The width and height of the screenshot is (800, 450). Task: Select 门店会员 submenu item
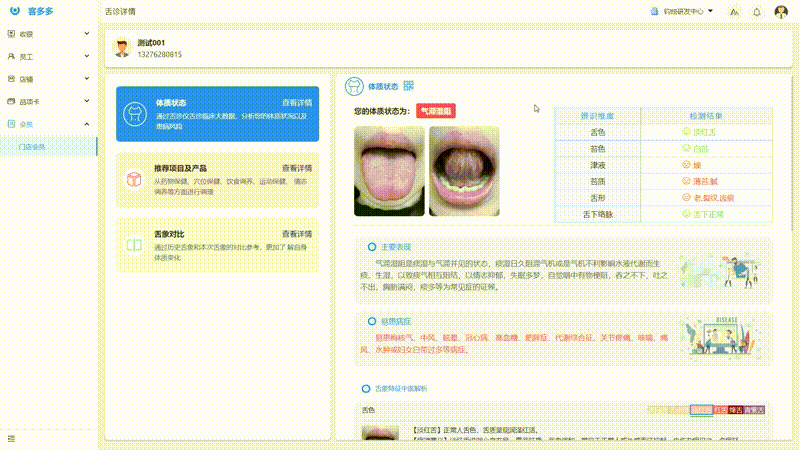click(x=48, y=146)
